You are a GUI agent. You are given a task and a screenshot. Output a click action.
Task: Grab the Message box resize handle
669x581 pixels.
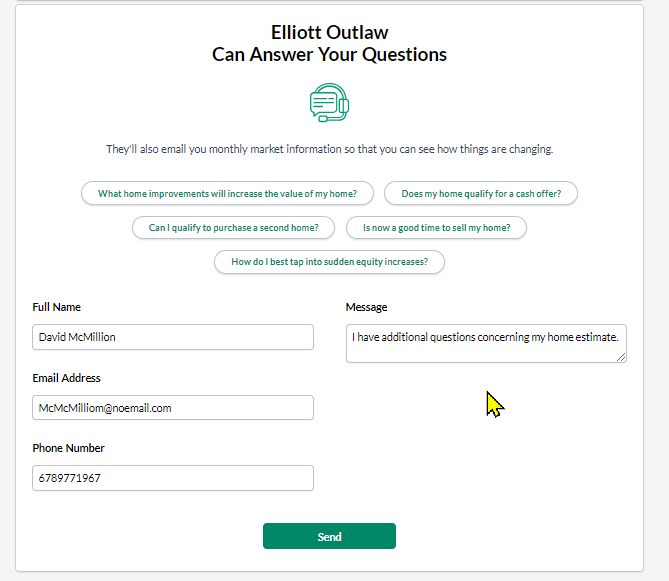coord(621,356)
